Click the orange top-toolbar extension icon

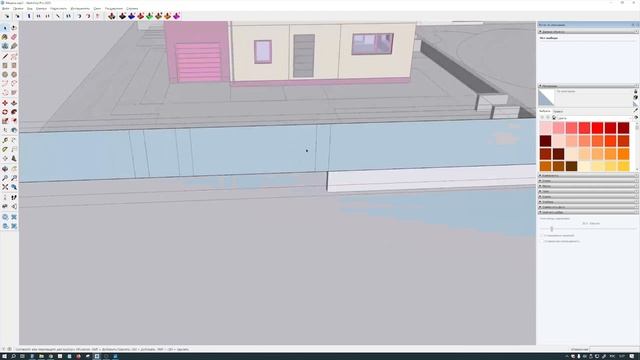(x=167, y=16)
